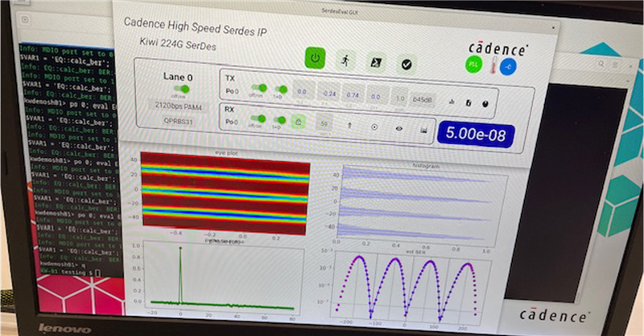
Task: Click the green PLL status indicator
Action: pyautogui.click(x=474, y=64)
